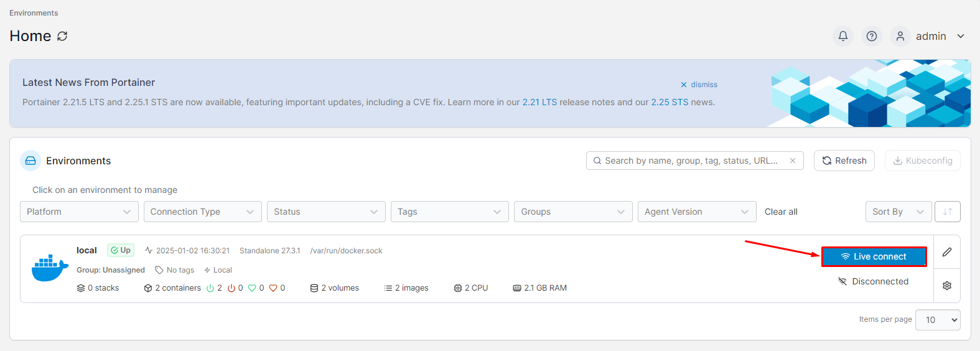980x351 pixels.
Task: Open the Platform filter dropdown
Action: pos(79,212)
